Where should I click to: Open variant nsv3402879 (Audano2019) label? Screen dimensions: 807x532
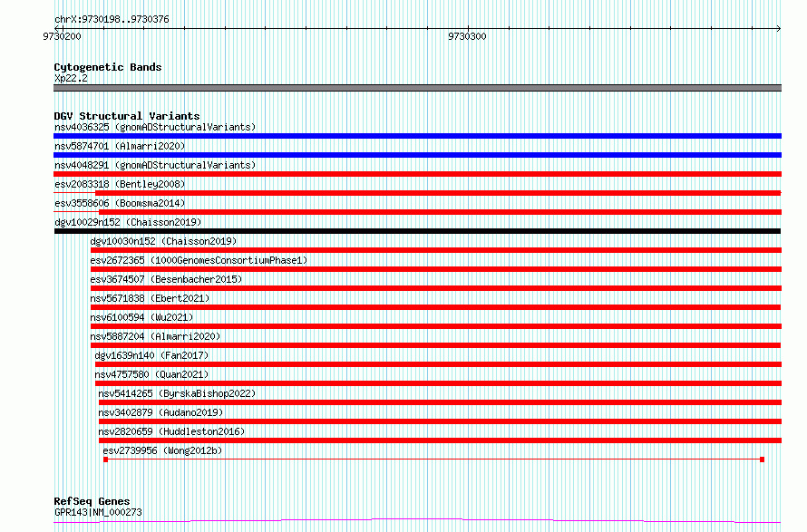(160, 412)
